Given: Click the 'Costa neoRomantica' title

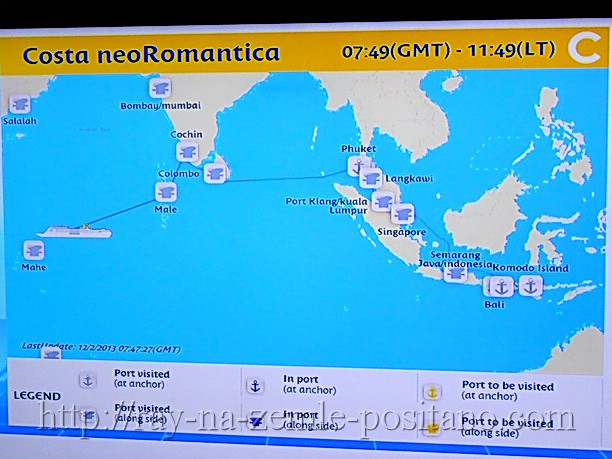Looking at the screenshot, I should (x=151, y=54).
